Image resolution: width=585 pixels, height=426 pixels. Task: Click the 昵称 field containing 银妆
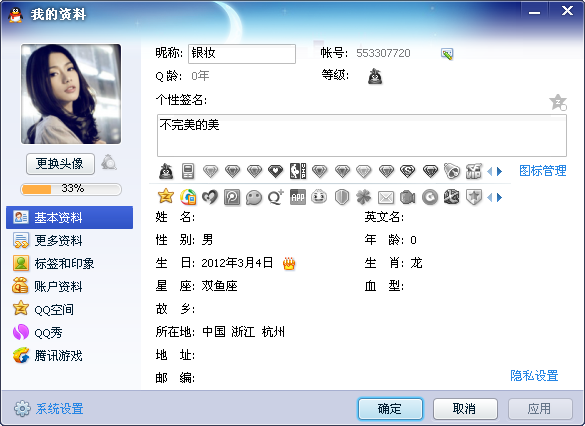[x=242, y=54]
